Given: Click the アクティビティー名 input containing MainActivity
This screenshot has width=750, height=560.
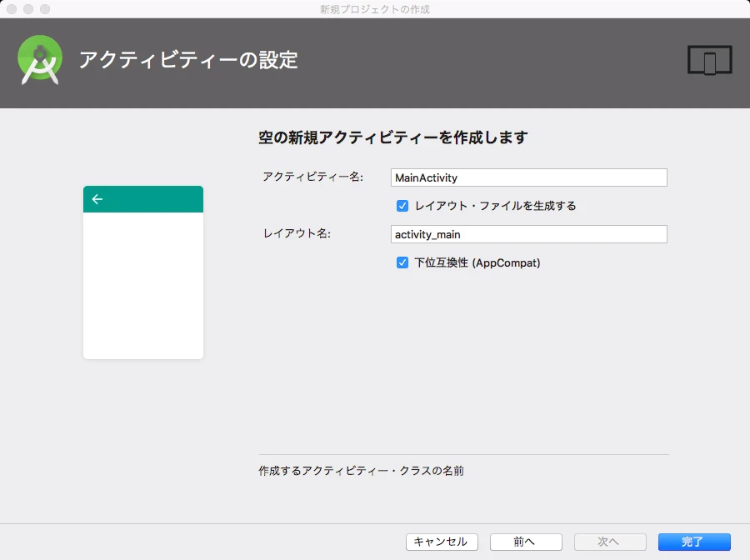Looking at the screenshot, I should pos(528,177).
